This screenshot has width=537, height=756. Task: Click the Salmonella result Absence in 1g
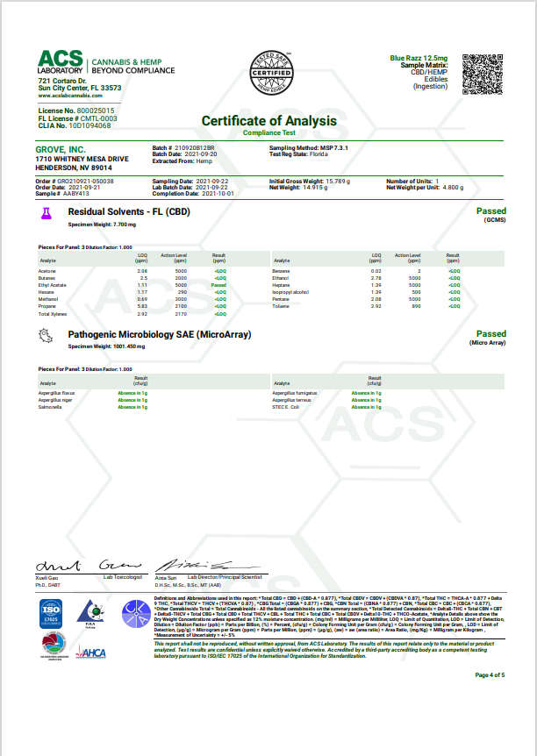coord(132,407)
